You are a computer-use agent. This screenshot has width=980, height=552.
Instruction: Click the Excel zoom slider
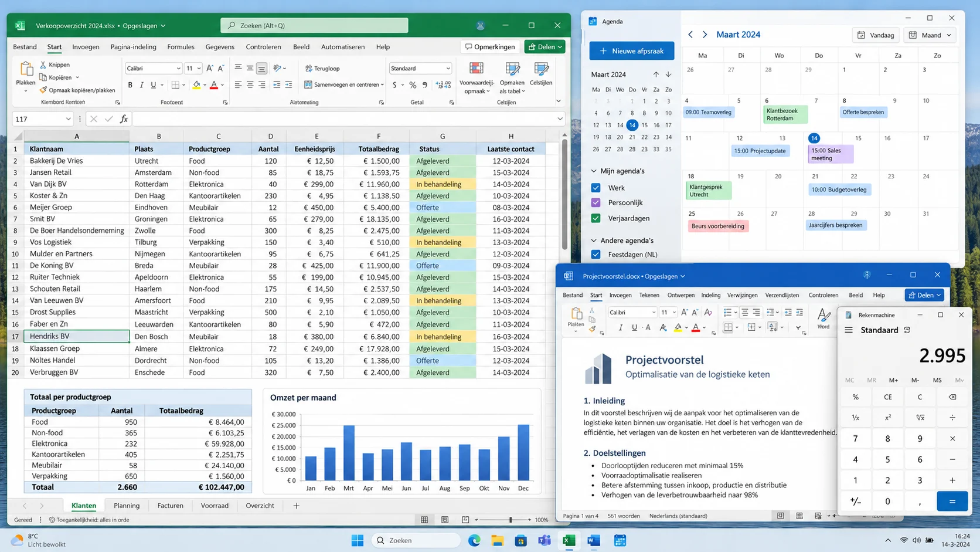(511, 520)
